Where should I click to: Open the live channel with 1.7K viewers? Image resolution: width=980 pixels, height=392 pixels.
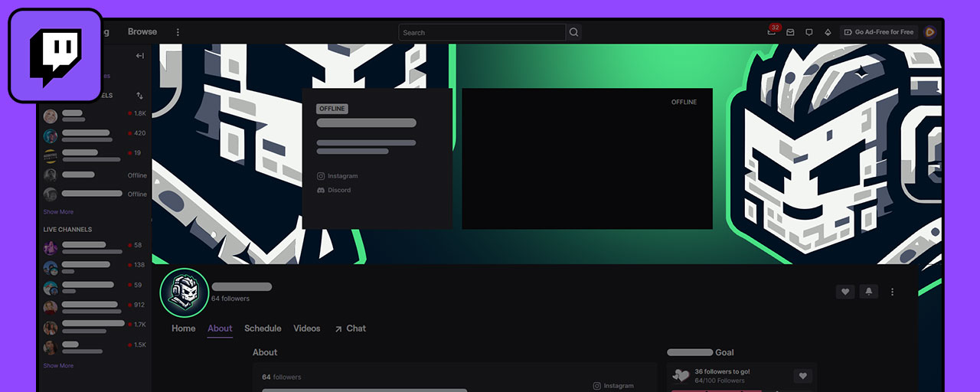(94, 328)
